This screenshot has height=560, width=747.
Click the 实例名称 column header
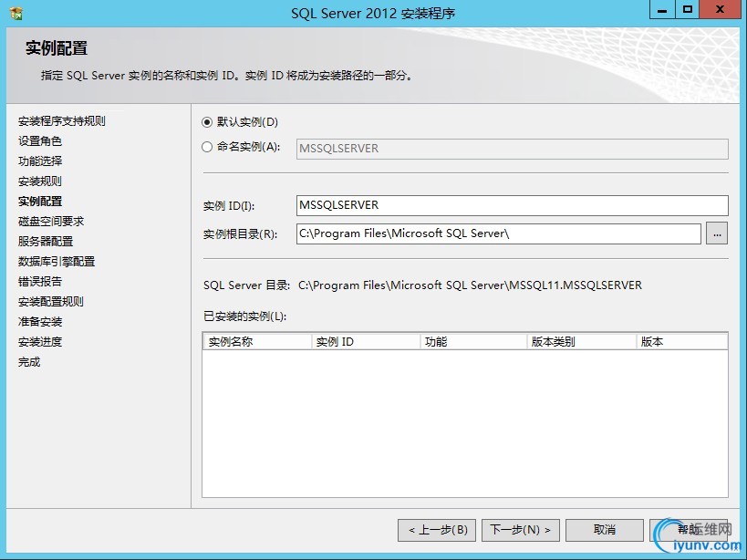257,341
